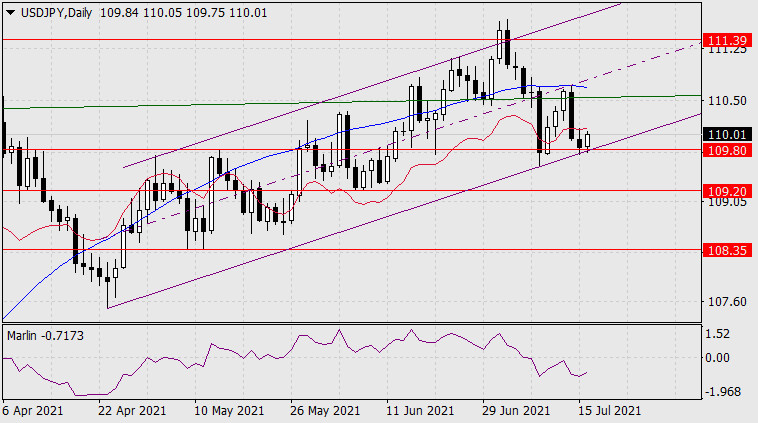Click the 15 Jul 2021 date label
This screenshot has width=758, height=423.
(610, 411)
